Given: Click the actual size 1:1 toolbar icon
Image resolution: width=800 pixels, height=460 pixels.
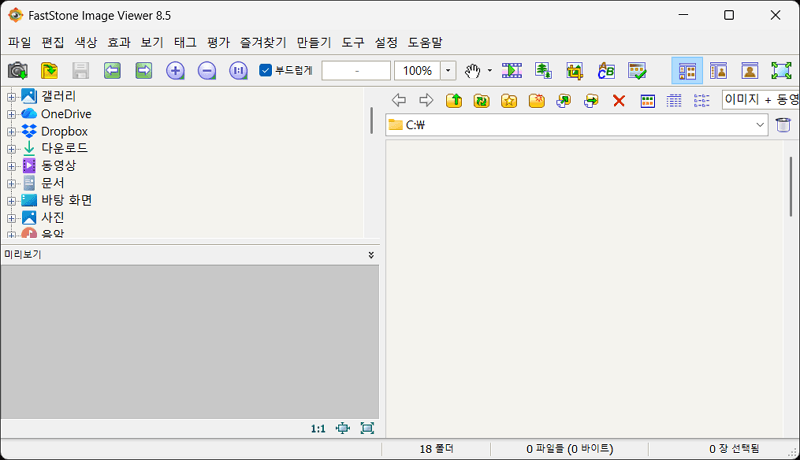Looking at the screenshot, I should [238, 70].
